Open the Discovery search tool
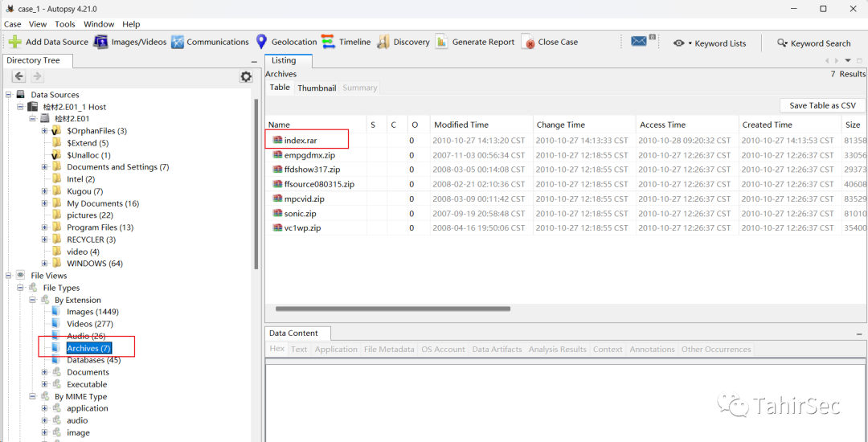The height and width of the screenshot is (442, 868). (x=403, y=42)
